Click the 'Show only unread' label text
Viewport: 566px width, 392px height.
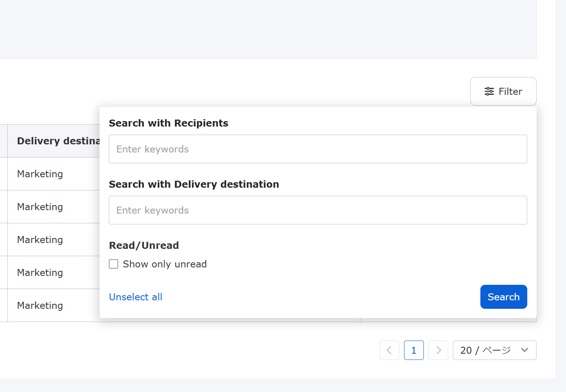tap(165, 264)
